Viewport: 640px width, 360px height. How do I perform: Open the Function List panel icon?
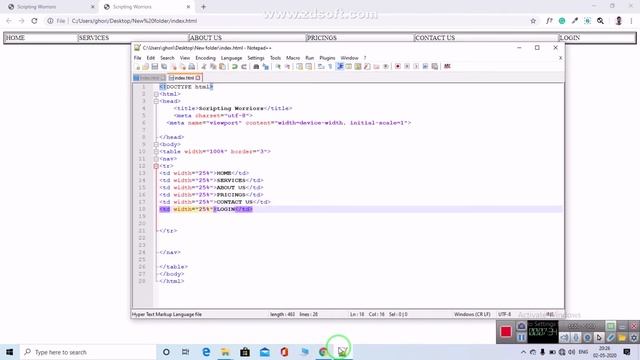(367, 67)
